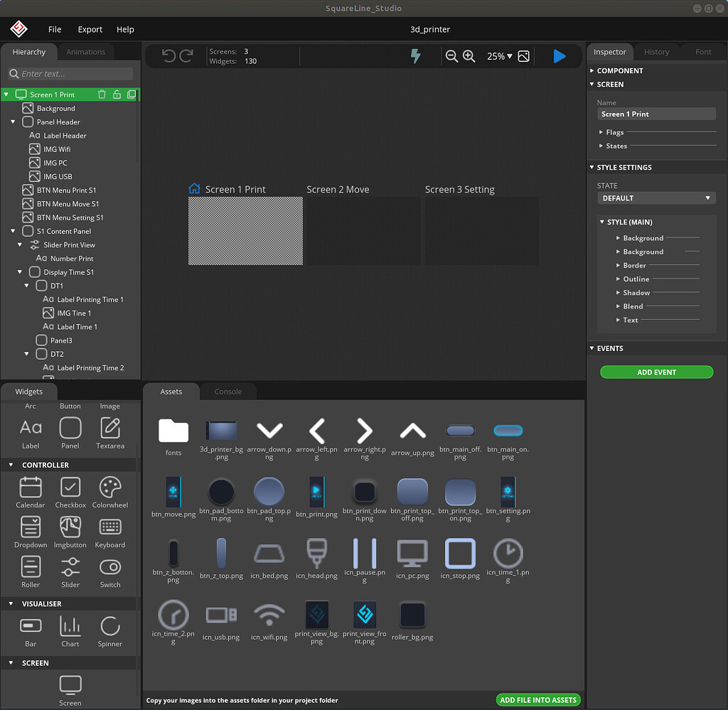
Task: Click the ADD EVENT button
Action: tap(656, 372)
